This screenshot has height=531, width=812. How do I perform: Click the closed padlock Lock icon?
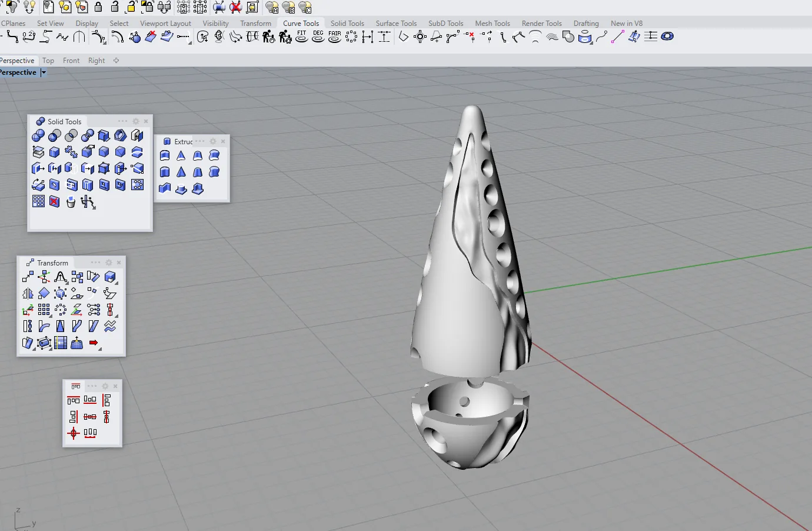pos(98,7)
